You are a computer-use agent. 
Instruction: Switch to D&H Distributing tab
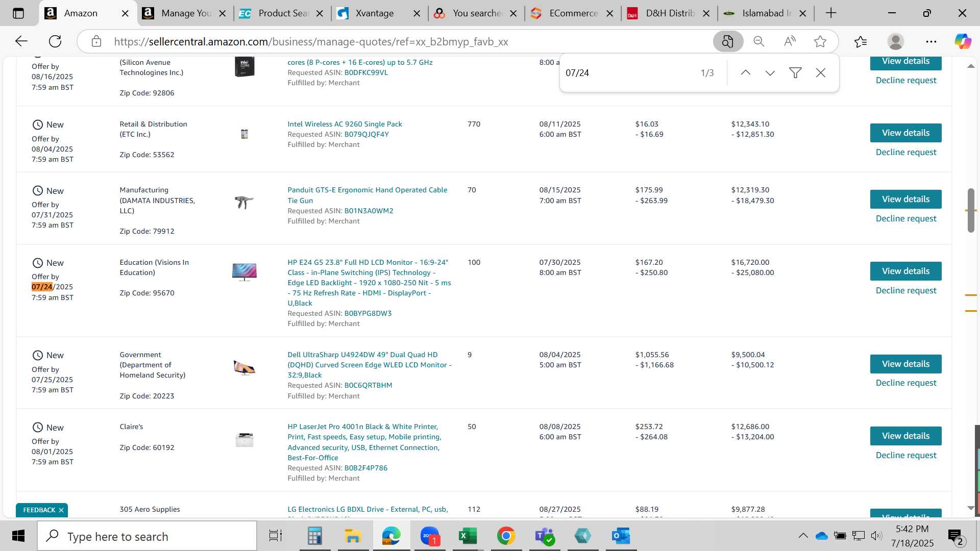(x=670, y=13)
